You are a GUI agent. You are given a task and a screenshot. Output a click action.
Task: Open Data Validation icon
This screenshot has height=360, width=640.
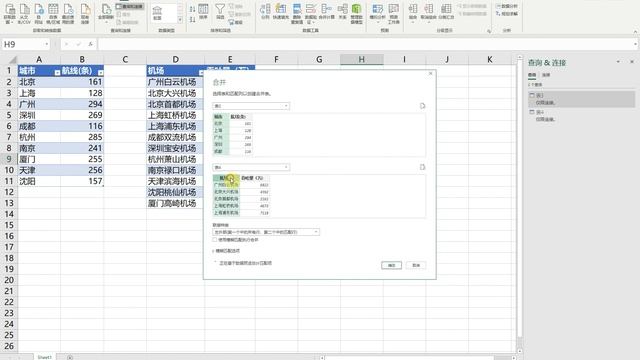click(x=311, y=14)
